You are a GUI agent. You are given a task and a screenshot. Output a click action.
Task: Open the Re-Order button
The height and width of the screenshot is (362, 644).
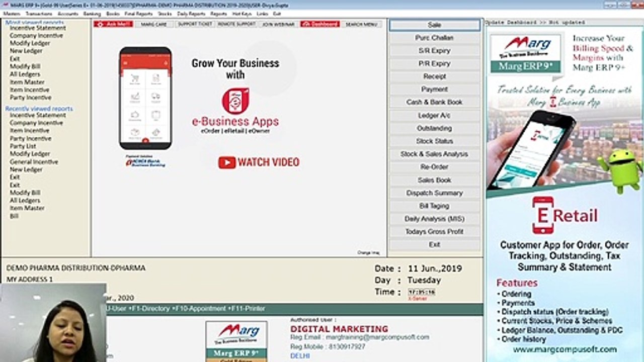[435, 167]
